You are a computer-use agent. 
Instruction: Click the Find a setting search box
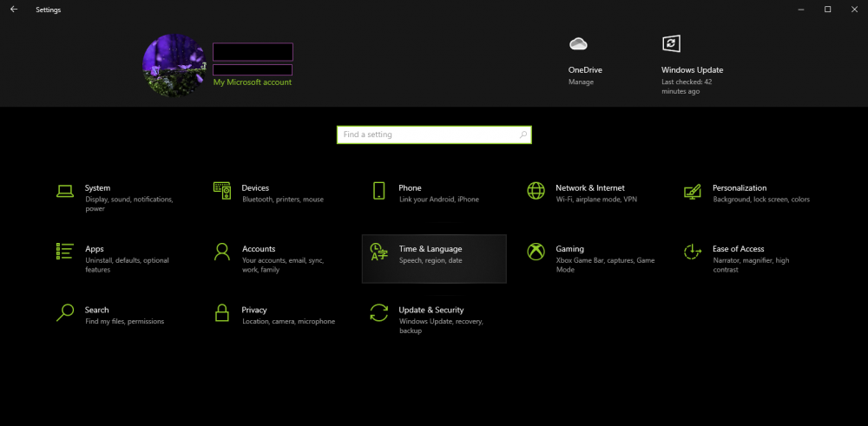click(434, 134)
